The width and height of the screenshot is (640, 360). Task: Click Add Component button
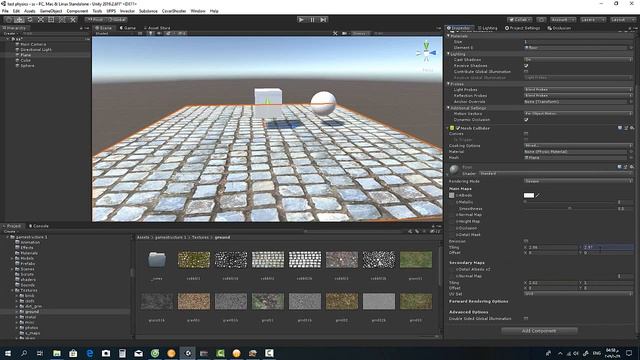(539, 331)
